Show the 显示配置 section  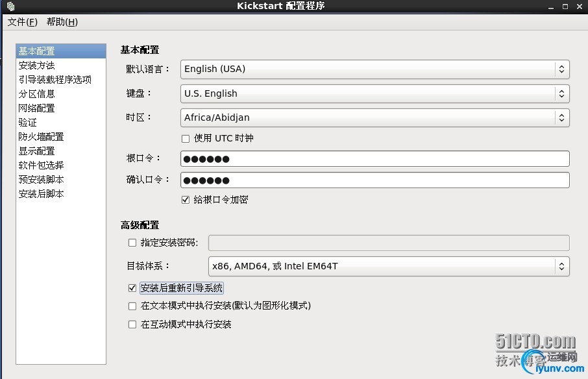(x=61, y=151)
